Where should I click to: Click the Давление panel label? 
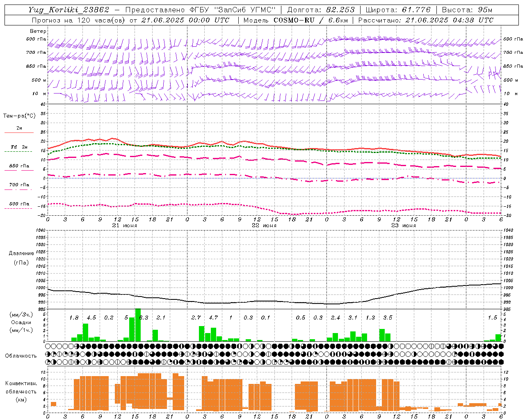point(21,253)
